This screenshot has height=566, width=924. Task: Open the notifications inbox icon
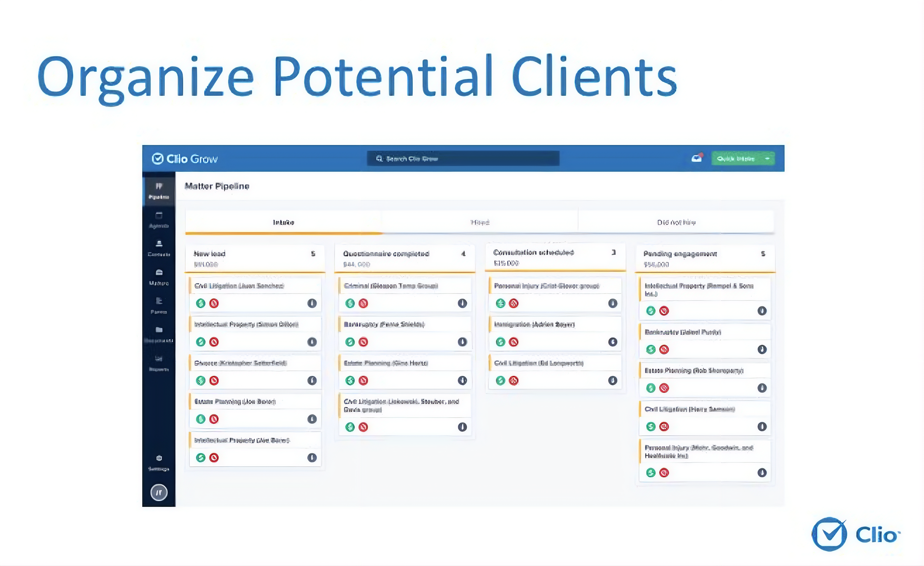pos(697,158)
